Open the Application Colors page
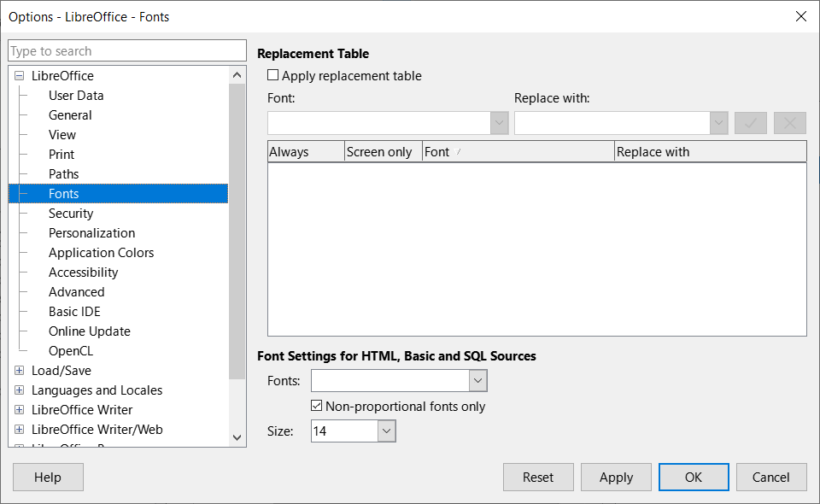This screenshot has height=504, width=820. pos(101,252)
